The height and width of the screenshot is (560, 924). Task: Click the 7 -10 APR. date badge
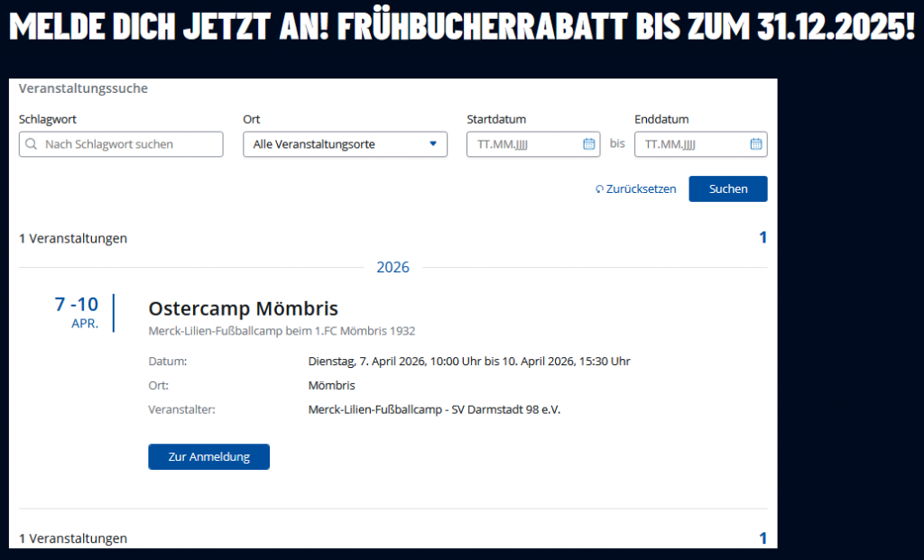[77, 313]
